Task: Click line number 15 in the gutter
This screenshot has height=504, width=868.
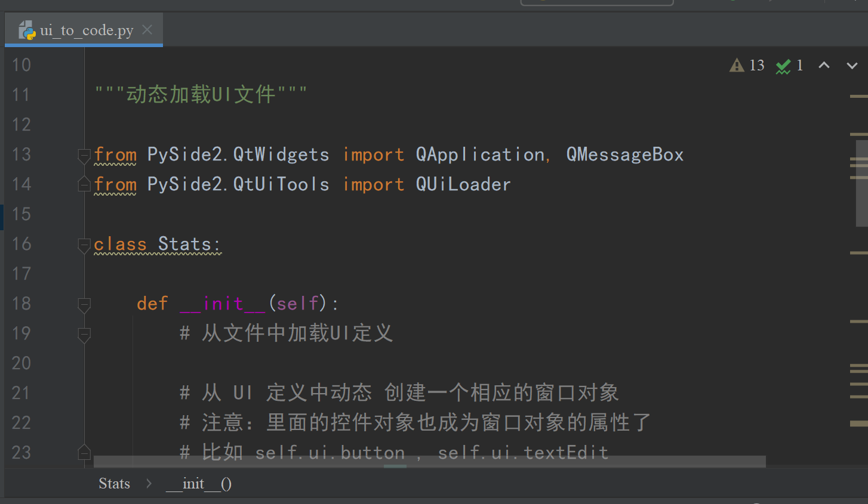Action: (x=21, y=214)
